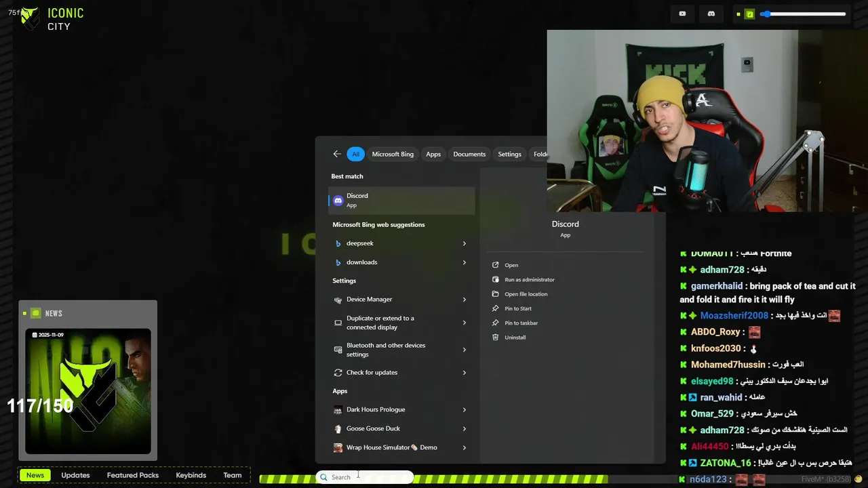Expand the Duplicate or extend display chevron

click(x=465, y=323)
